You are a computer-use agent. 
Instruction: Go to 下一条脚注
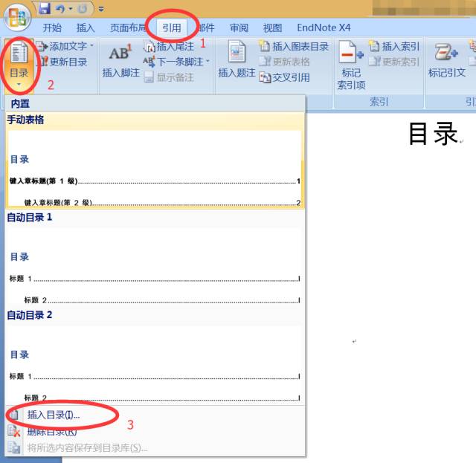pos(173,62)
